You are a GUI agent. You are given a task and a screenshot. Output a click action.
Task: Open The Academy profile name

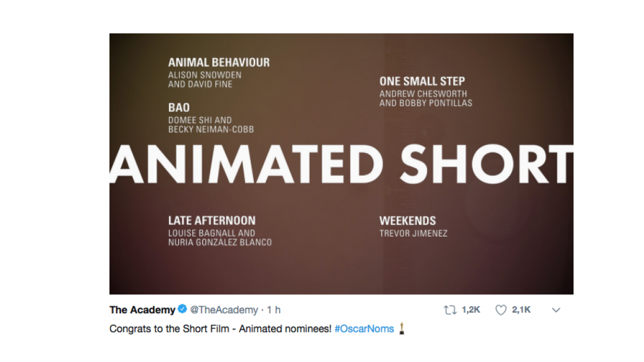tap(141, 309)
